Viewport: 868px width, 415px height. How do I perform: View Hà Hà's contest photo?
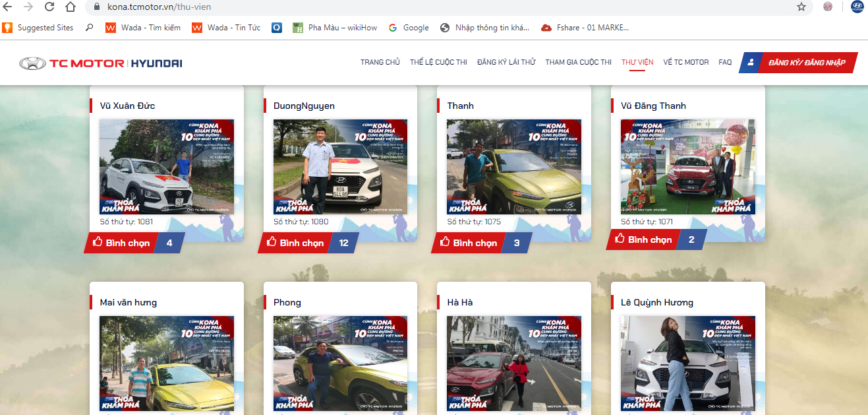click(514, 363)
